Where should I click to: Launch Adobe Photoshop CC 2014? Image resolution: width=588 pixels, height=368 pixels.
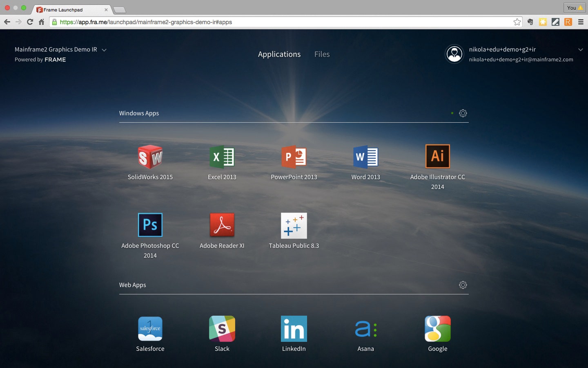click(150, 225)
